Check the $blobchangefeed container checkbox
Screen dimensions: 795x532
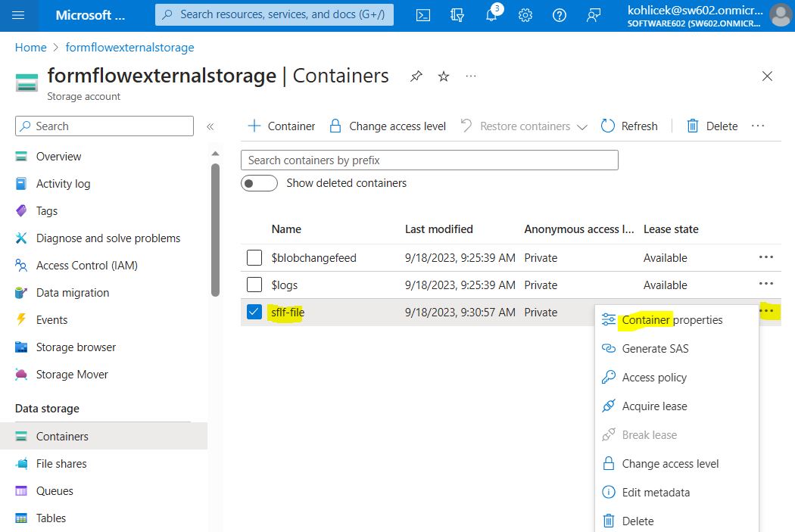254,258
